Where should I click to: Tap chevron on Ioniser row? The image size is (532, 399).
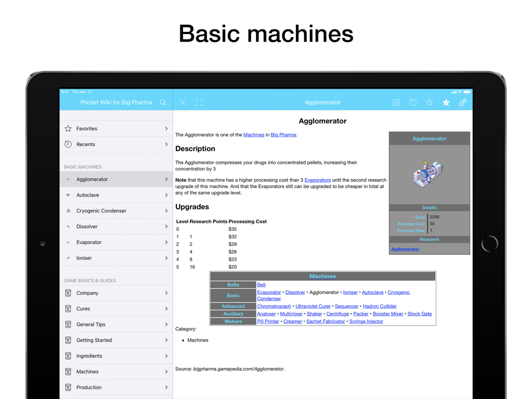pyautogui.click(x=166, y=258)
